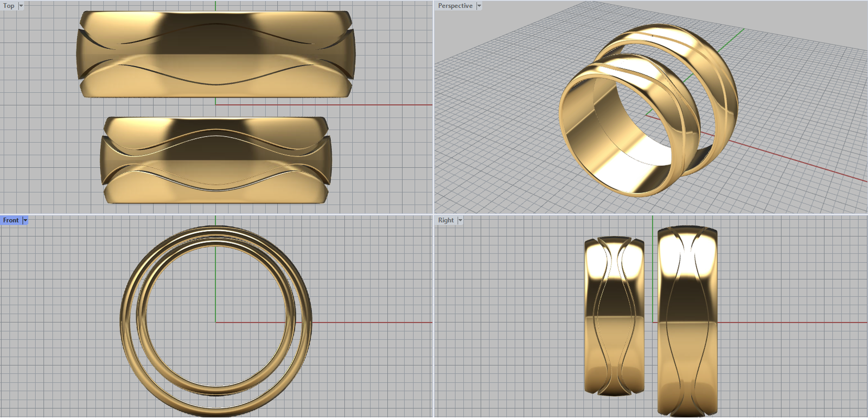
Task: Activate the Front viewport title label
Action: pos(11,220)
